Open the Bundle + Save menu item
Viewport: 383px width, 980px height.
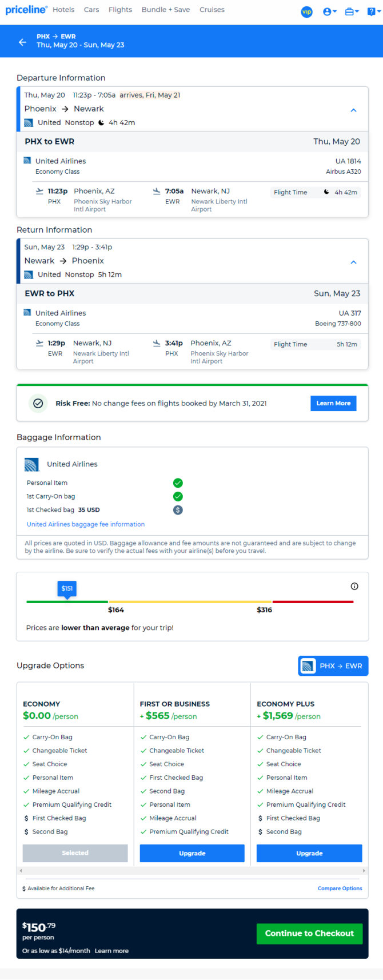coord(166,10)
